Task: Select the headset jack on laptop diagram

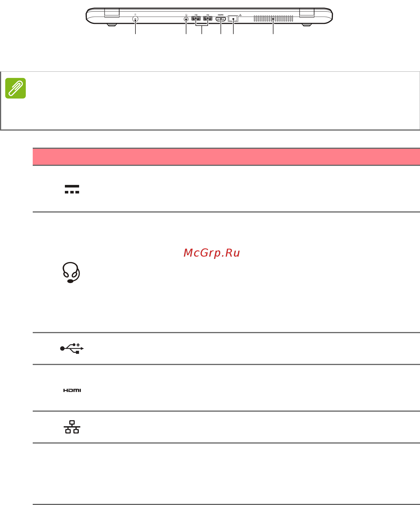Action: (x=186, y=19)
